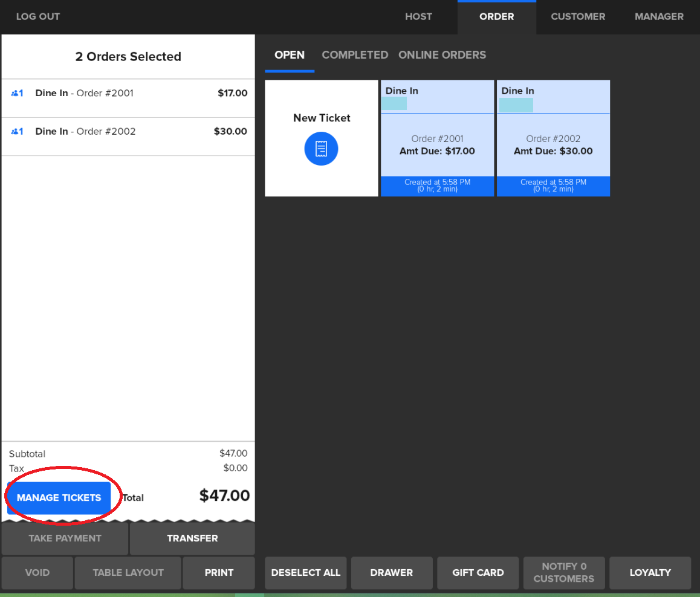Deselect all selected orders

pyautogui.click(x=306, y=573)
